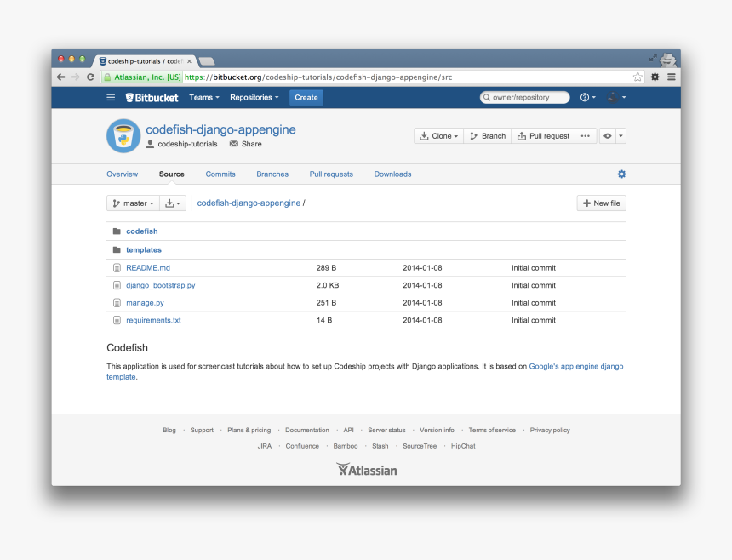This screenshot has width=732, height=560.
Task: Click the README.md file icon
Action: click(117, 268)
